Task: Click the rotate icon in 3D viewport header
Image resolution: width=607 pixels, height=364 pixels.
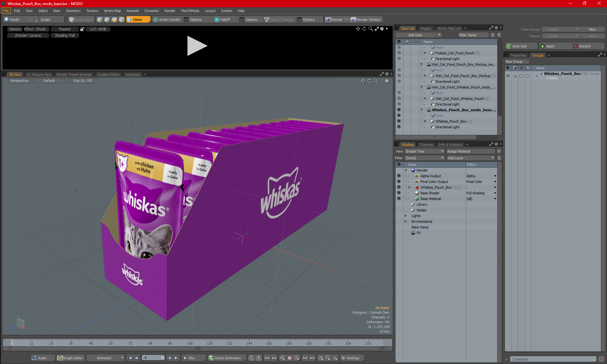Action: 369,81
